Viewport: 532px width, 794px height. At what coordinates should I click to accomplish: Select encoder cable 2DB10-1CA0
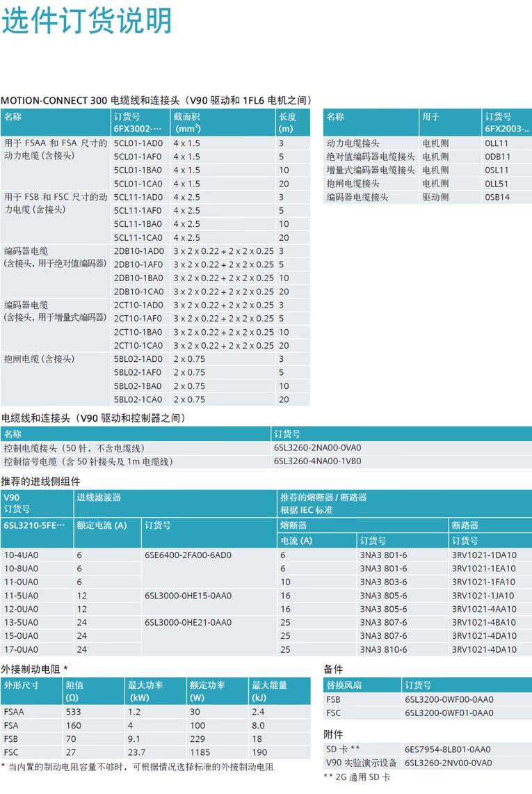pyautogui.click(x=138, y=292)
